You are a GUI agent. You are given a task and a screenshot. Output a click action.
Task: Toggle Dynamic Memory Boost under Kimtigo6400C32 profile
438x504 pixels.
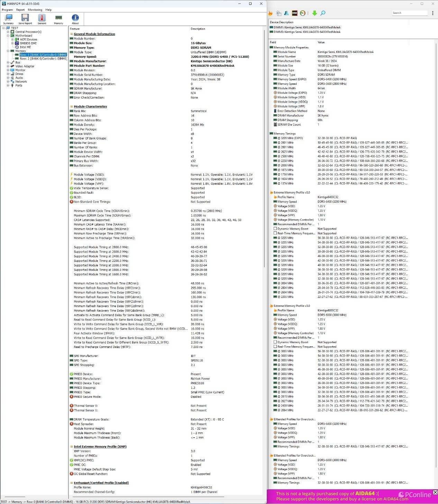(275, 229)
